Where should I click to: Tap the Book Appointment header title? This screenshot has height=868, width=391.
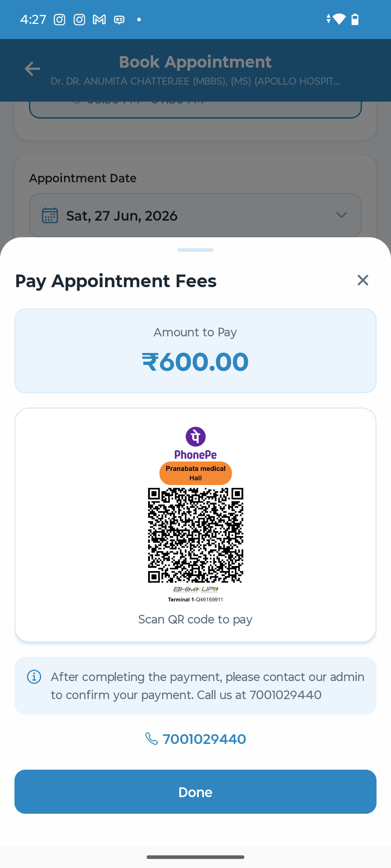pyautogui.click(x=195, y=62)
